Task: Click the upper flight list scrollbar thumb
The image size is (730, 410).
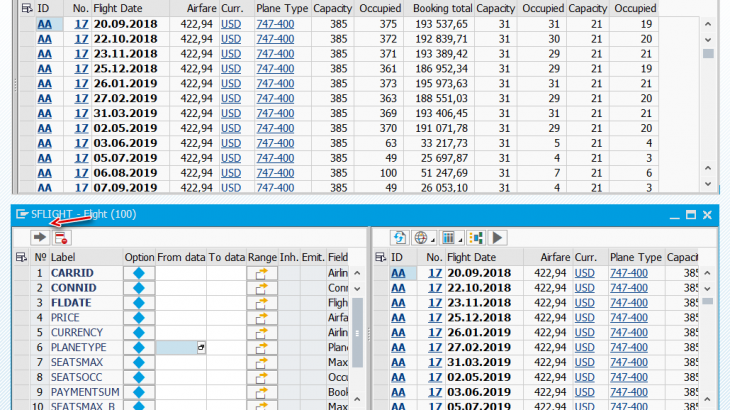Action: (x=708, y=54)
